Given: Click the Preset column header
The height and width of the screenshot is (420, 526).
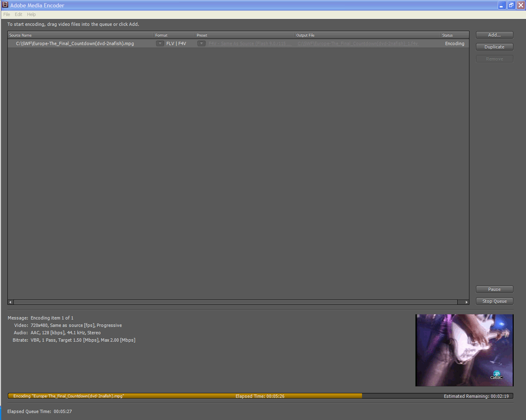Looking at the screenshot, I should 245,35.
